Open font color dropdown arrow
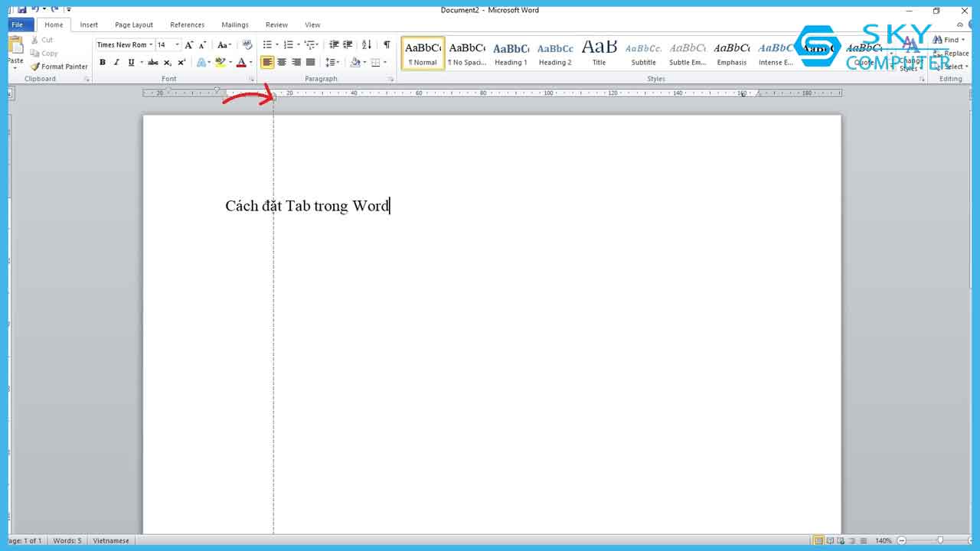980x551 pixels. tap(250, 63)
